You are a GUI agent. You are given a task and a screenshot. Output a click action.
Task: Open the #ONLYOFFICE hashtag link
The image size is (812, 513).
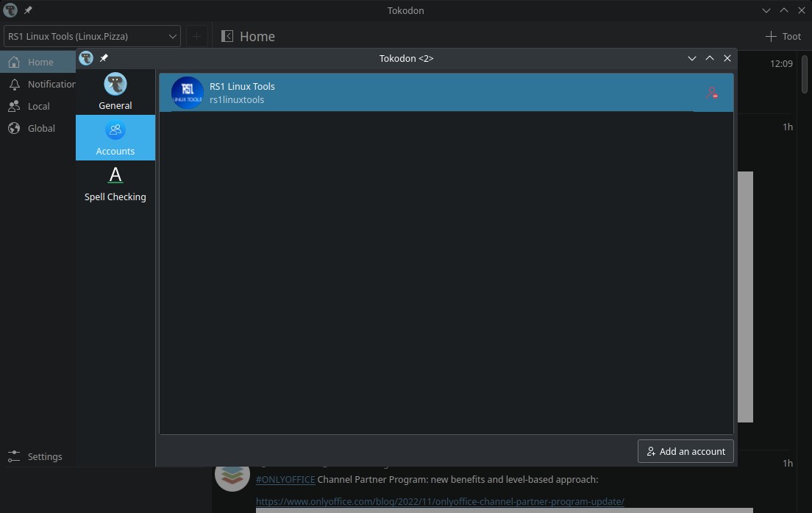285,479
